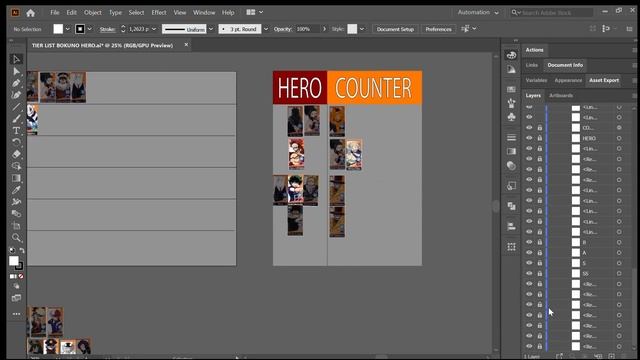This screenshot has height=360, width=640.
Task: Select the Curvature tool
Action: [x=16, y=95]
